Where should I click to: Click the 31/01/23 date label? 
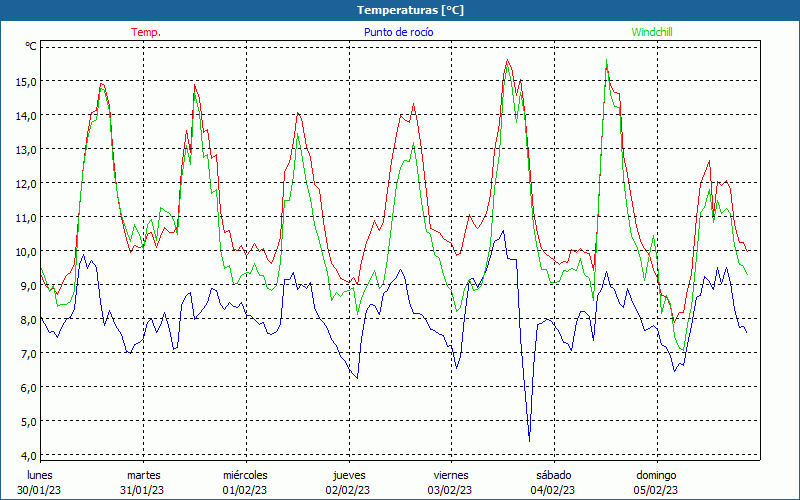click(142, 490)
